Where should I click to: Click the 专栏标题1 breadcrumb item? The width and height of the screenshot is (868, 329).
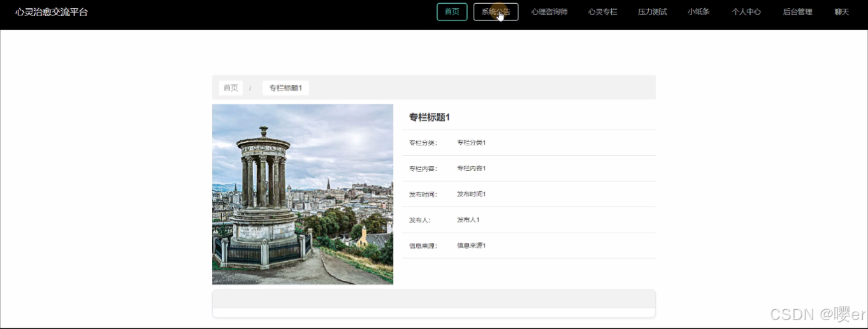point(286,88)
